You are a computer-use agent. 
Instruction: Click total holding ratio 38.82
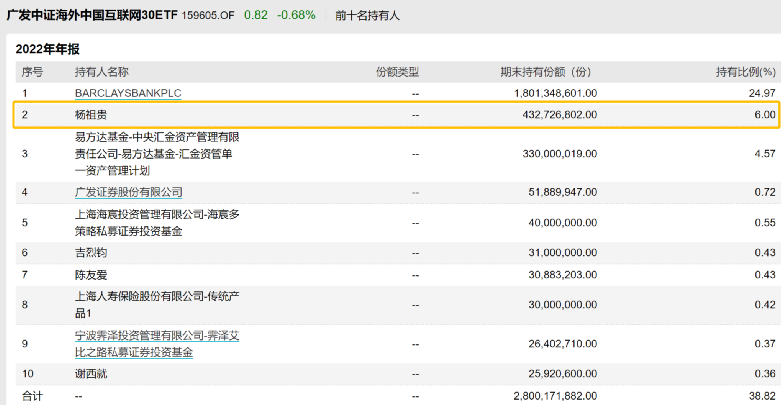(x=762, y=396)
